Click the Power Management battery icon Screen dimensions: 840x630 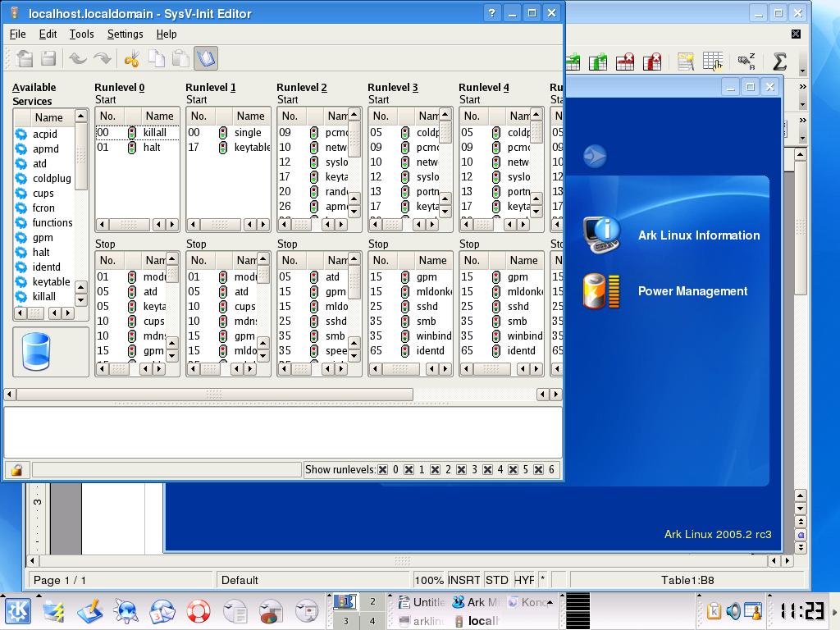601,291
